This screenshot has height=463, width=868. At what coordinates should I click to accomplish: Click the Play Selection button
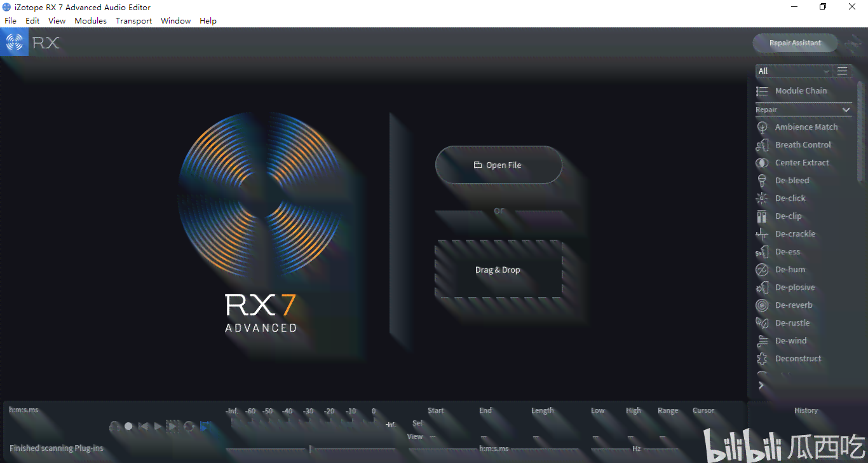click(x=172, y=426)
